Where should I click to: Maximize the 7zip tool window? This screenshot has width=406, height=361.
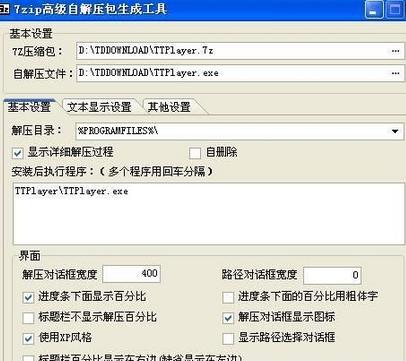coord(395,9)
